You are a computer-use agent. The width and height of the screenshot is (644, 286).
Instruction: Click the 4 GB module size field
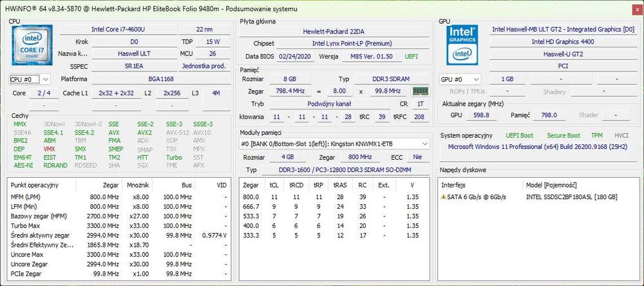[x=287, y=157]
